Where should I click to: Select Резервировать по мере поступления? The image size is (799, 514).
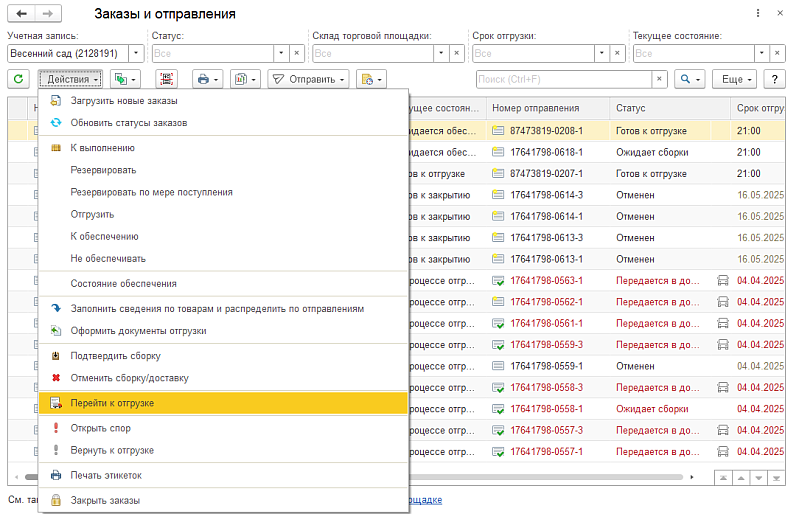coord(223,192)
